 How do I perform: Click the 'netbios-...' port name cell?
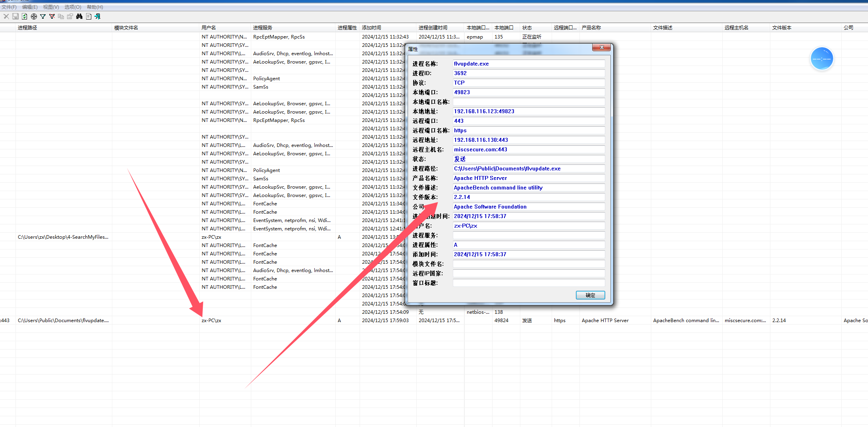[478, 312]
